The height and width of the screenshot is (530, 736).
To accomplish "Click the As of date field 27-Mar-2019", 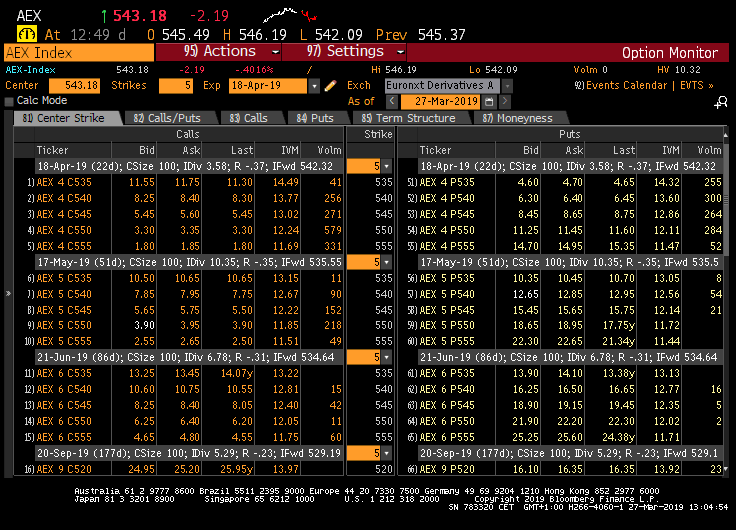I will click(x=441, y=101).
